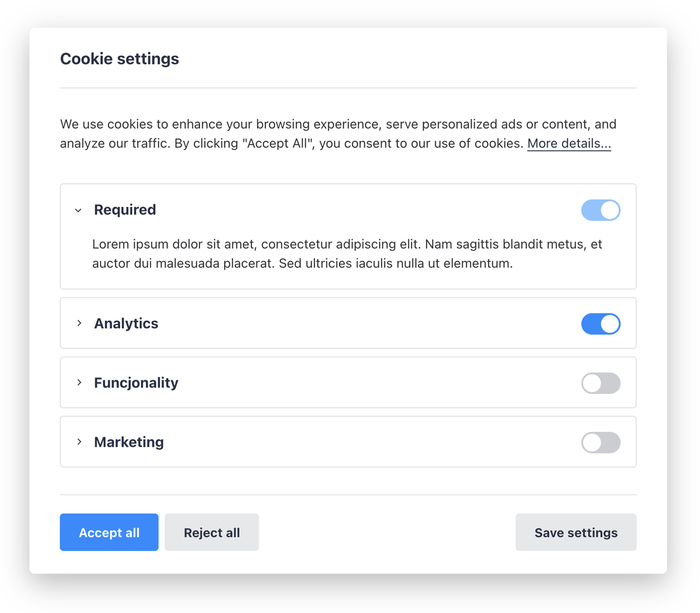
Task: Enable the Funcjonality toggle
Action: [x=600, y=383]
